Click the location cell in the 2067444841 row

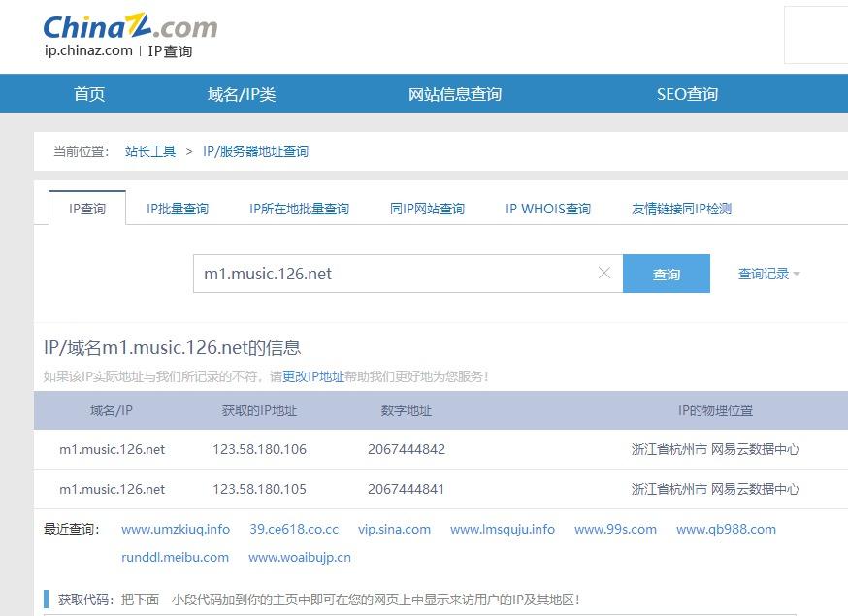715,489
